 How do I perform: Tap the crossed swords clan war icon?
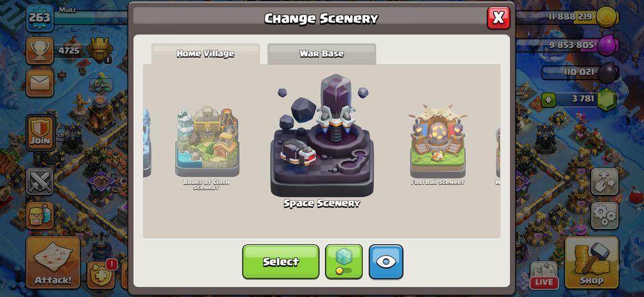click(x=40, y=181)
